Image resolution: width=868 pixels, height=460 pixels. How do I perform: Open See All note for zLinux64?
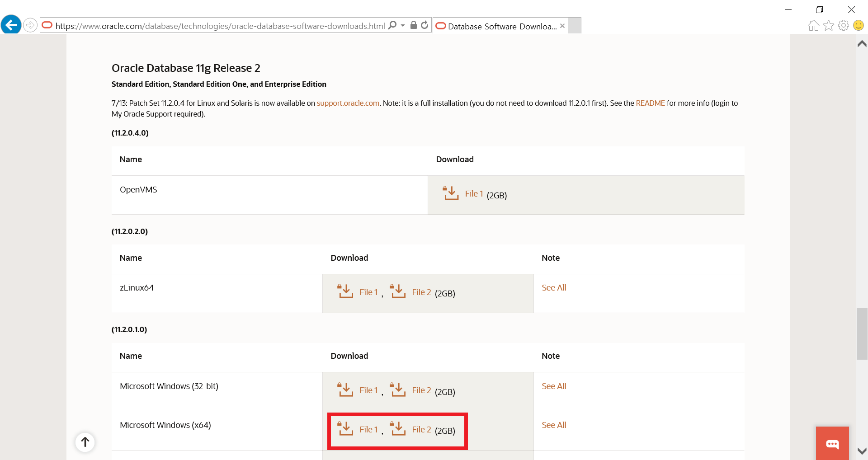[554, 287]
